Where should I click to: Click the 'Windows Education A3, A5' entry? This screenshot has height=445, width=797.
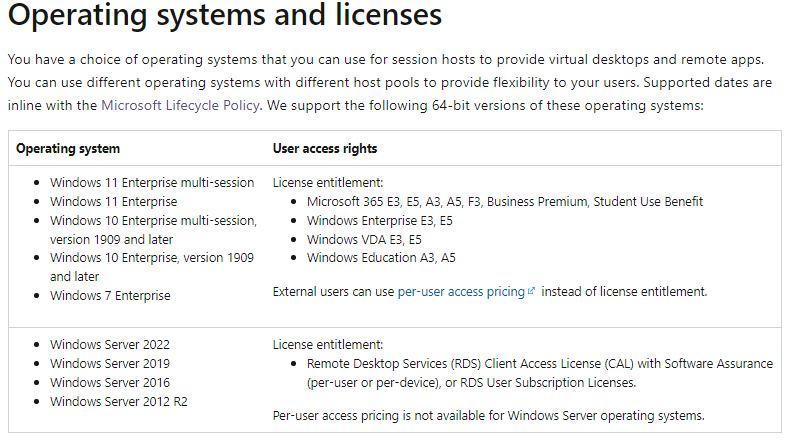pos(381,258)
